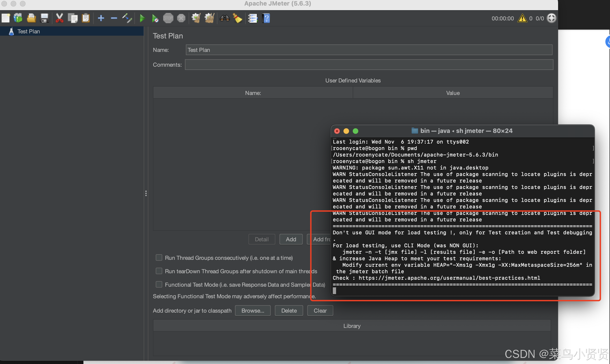Screen dimensions: 610x364
Task: Click the green Start test icon
Action: coord(142,18)
